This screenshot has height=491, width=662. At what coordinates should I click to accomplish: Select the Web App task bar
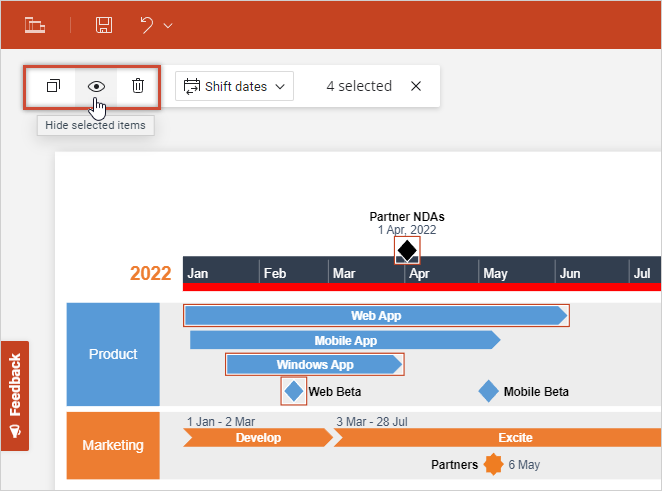(x=376, y=315)
